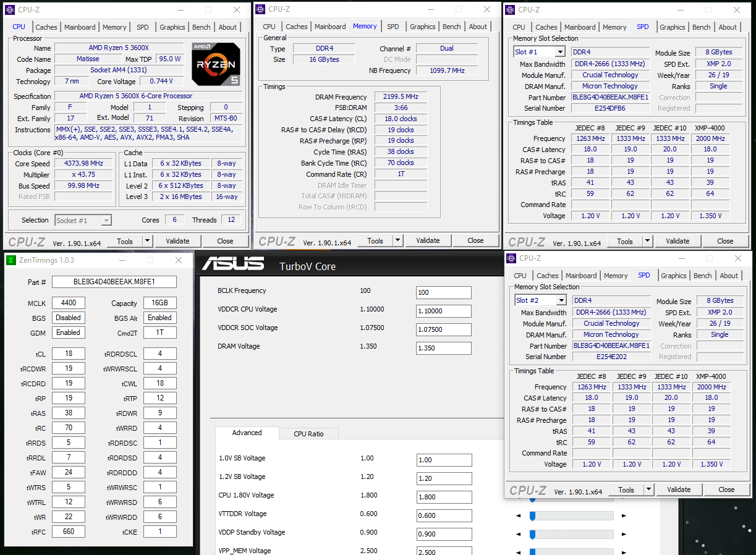The image size is (756, 555).
Task: Click Command Rate 1T value in Memory window
Action: (x=401, y=174)
